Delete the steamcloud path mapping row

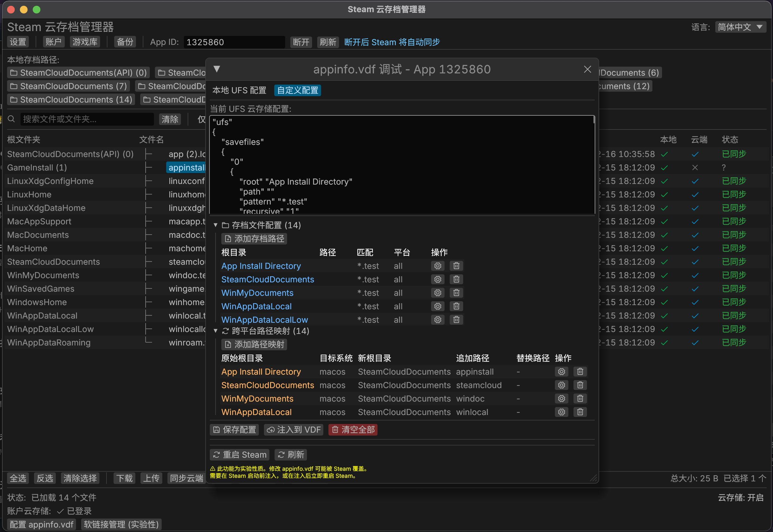pos(580,385)
